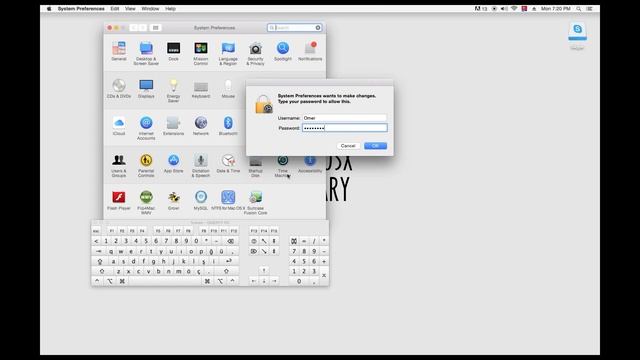Screen dimensions: 640x360
Task: Click the volume icon in menu bar
Action: pyautogui.click(x=504, y=9)
